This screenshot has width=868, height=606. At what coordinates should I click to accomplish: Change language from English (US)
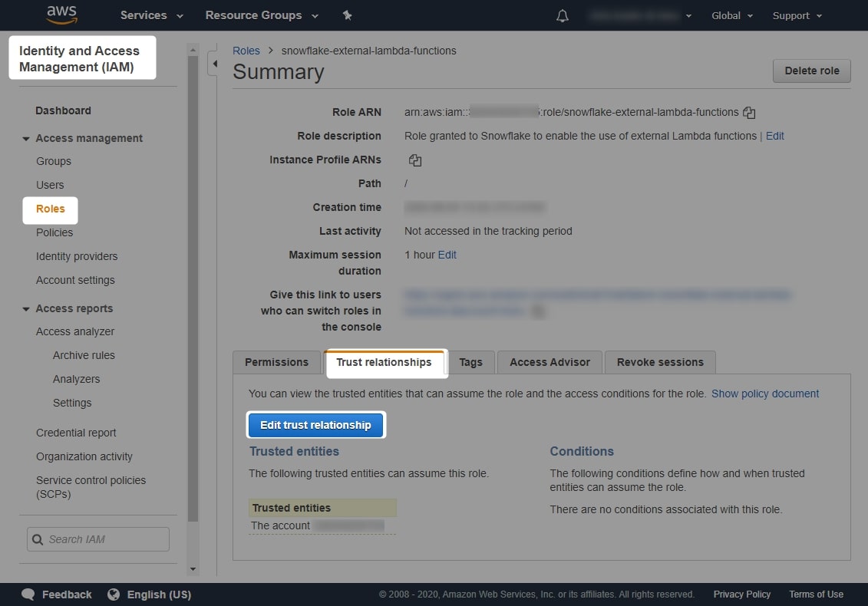(159, 594)
